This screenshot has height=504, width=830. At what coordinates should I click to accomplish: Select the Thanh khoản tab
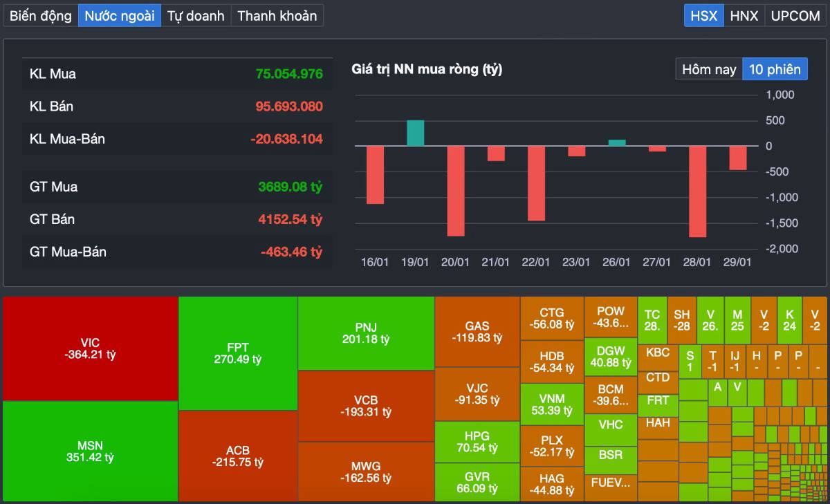click(x=277, y=15)
